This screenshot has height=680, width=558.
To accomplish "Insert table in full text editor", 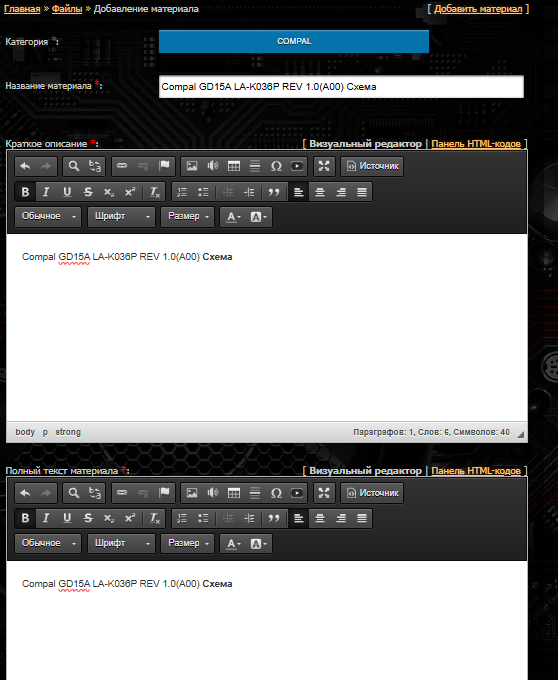I will [x=234, y=493].
